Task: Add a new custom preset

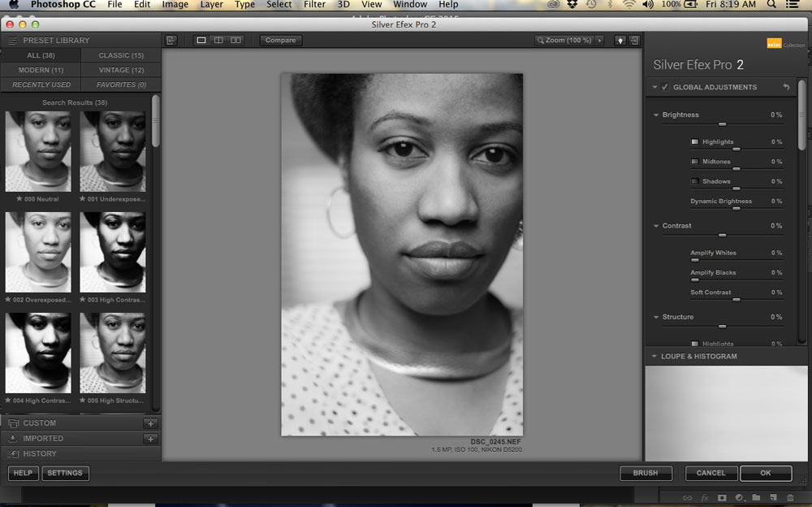Action: 149,423
